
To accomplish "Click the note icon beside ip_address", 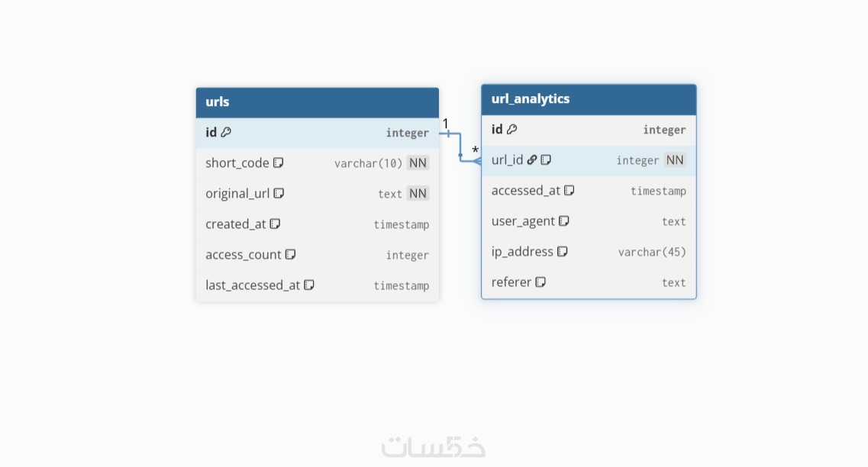I will coord(563,252).
